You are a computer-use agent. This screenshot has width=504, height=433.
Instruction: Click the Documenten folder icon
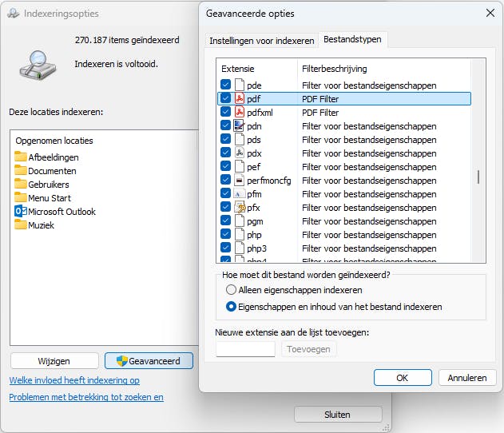21,170
